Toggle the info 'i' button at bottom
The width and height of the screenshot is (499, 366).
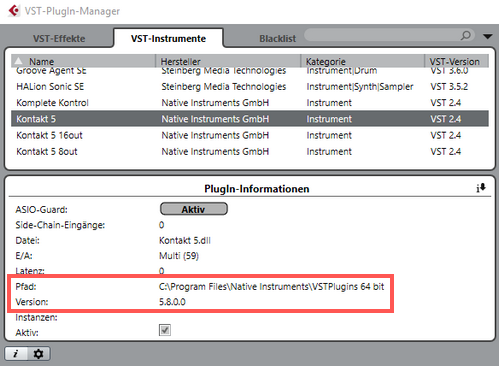(x=16, y=354)
